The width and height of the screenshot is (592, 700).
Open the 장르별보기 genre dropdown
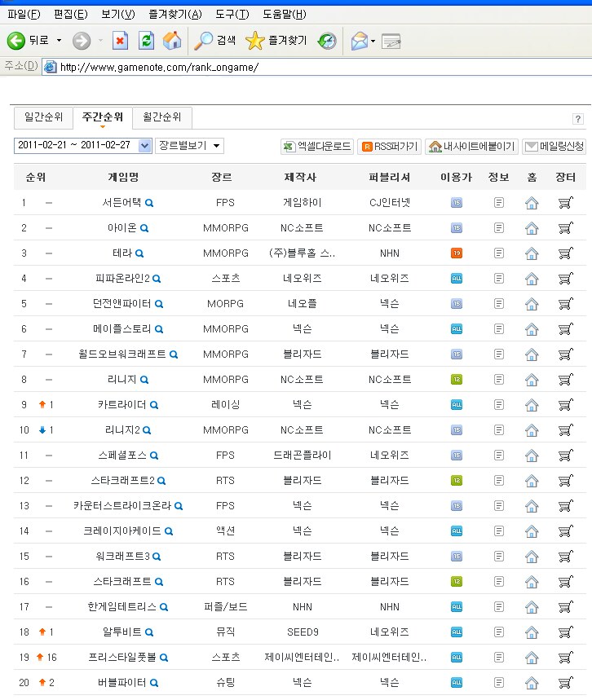pyautogui.click(x=188, y=146)
